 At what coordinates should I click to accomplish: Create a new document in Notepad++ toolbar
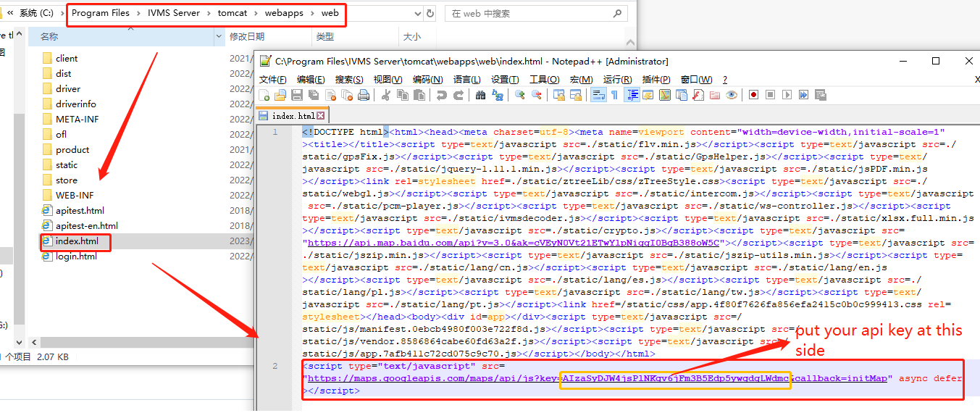tap(264, 95)
